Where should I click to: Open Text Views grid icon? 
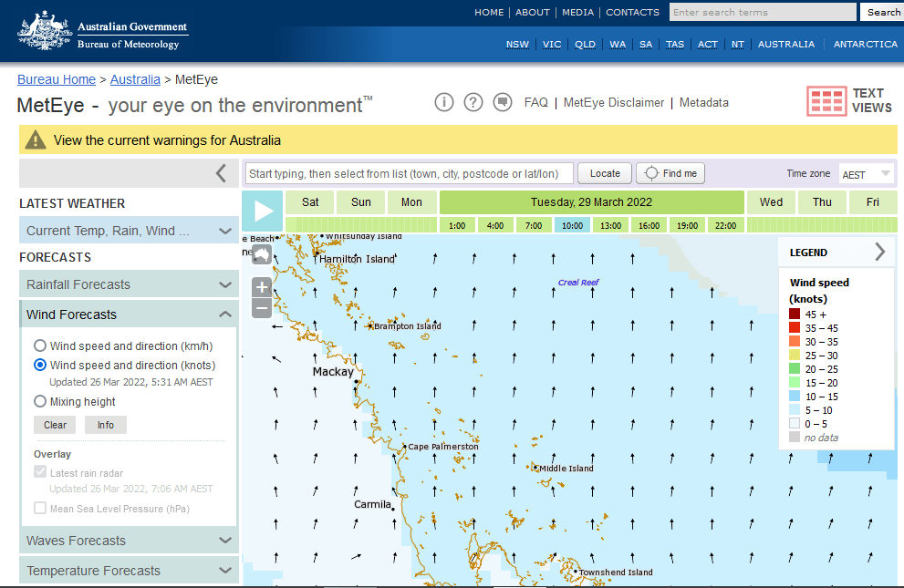click(826, 100)
